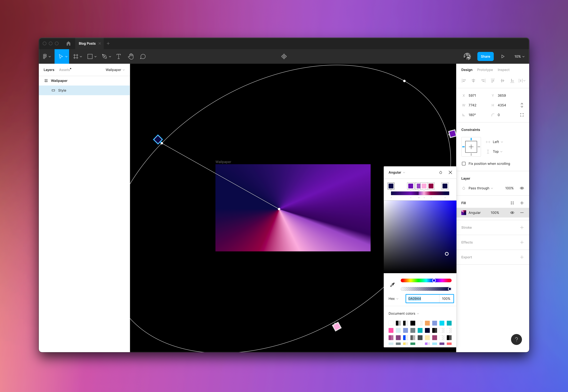Open the Angular gradient type dropdown

(x=396, y=172)
